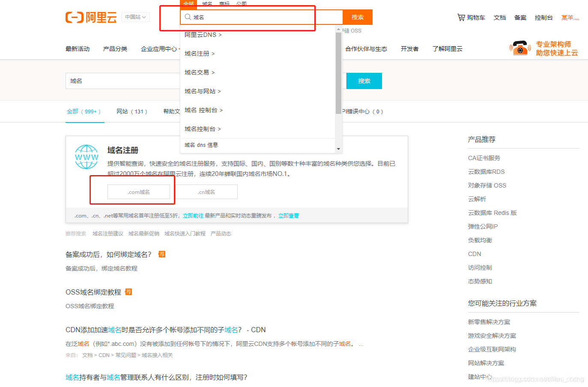Click the 专业架构师 phone icon
This screenshot has height=387, width=588.
519,48
